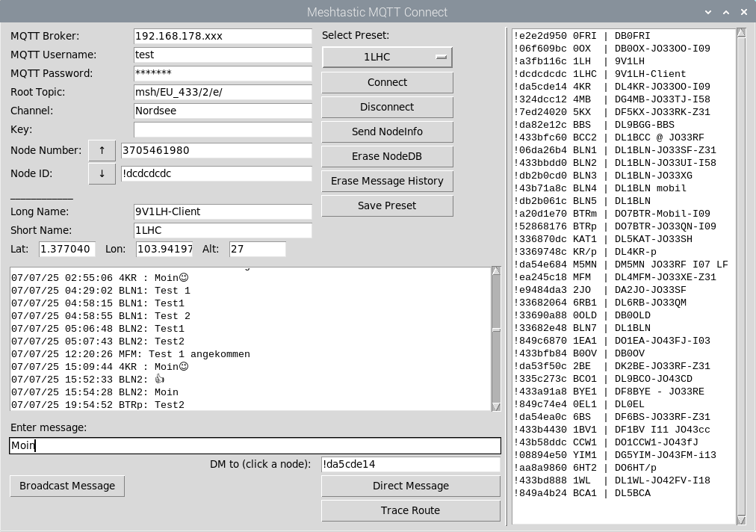Screen dimensions: 756x532
Task: Click Broadcast Message button
Action: (67, 486)
